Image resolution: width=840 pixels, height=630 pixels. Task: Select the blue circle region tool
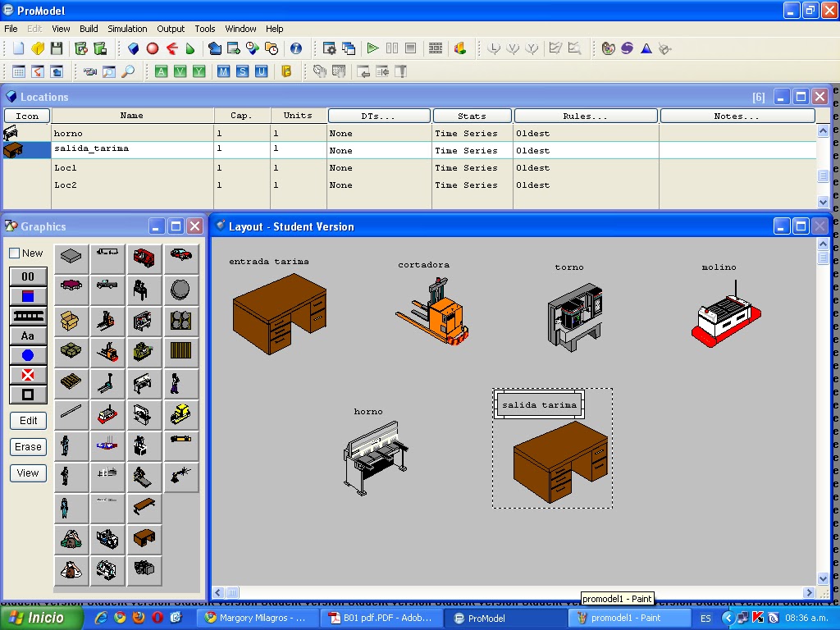click(27, 355)
